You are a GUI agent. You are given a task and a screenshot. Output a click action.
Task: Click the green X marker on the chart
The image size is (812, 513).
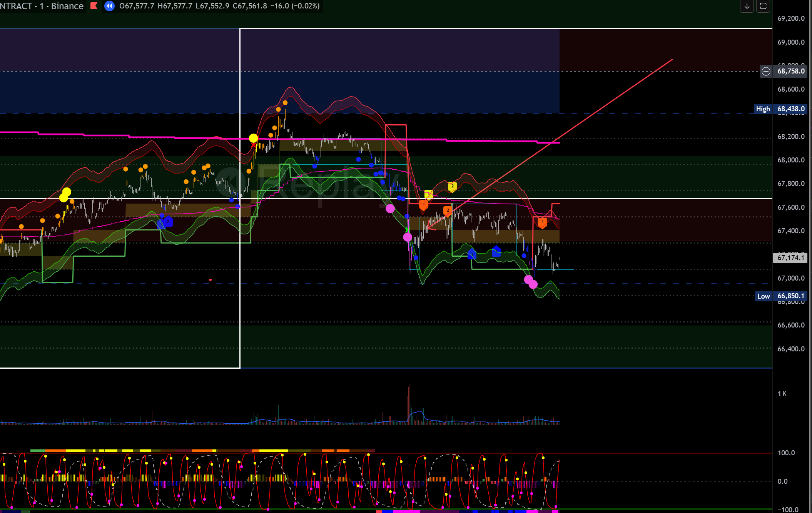click(408, 230)
